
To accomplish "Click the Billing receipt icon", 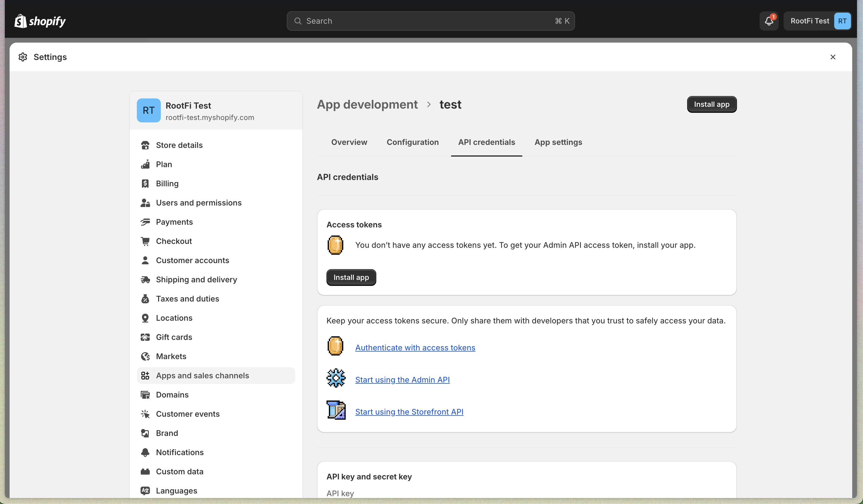I will click(145, 184).
